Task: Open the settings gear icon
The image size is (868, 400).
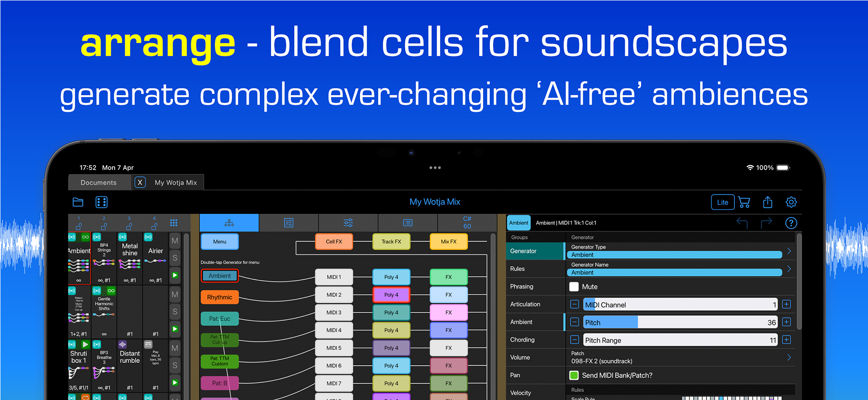Action: coord(791,202)
